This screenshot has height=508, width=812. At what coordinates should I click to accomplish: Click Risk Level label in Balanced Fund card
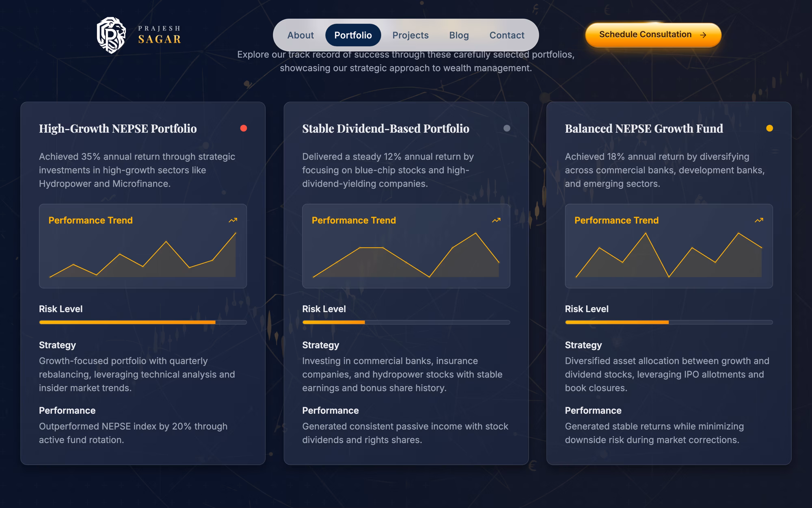pyautogui.click(x=587, y=309)
